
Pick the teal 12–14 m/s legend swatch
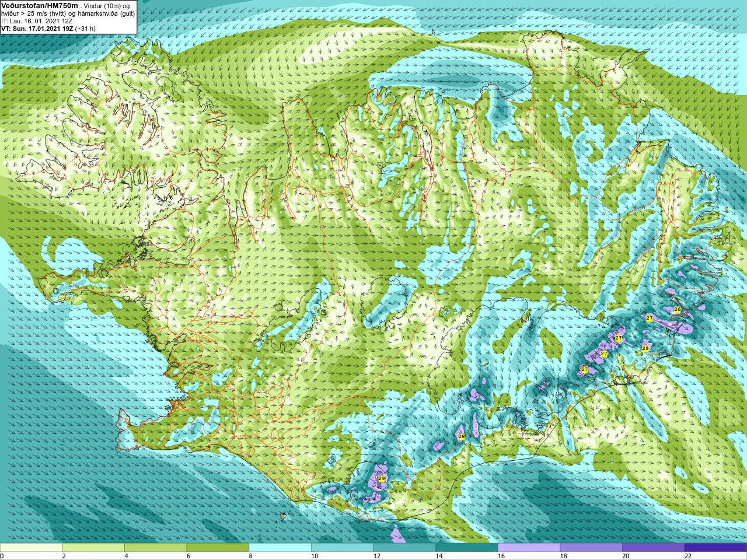click(x=404, y=548)
